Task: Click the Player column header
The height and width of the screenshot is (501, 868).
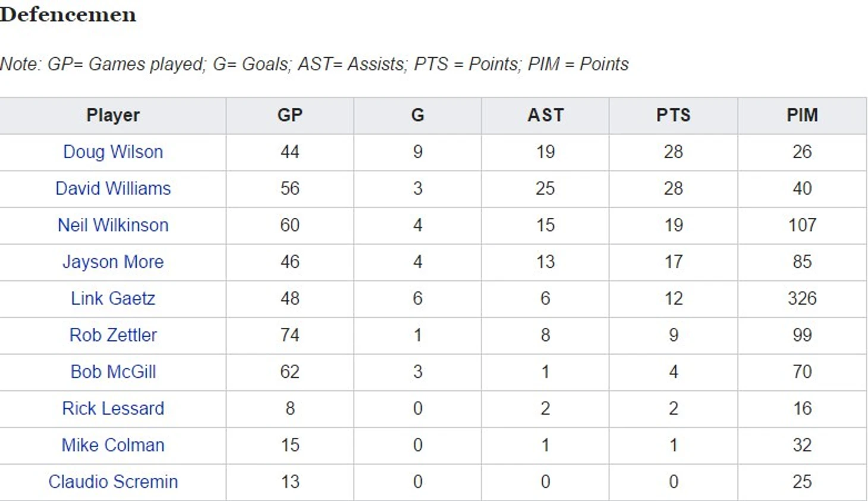Action: [x=113, y=115]
